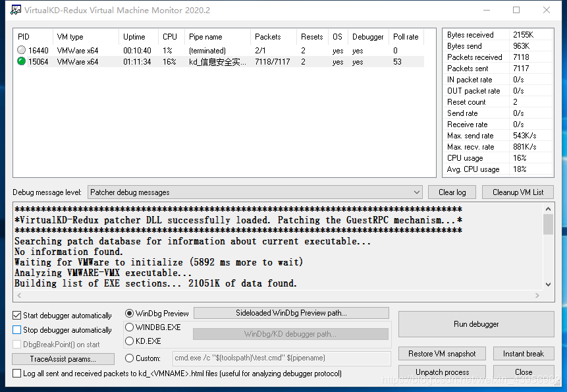Select WinDbg Preview radio option
Image resolution: width=567 pixels, height=392 pixels.
129,313
